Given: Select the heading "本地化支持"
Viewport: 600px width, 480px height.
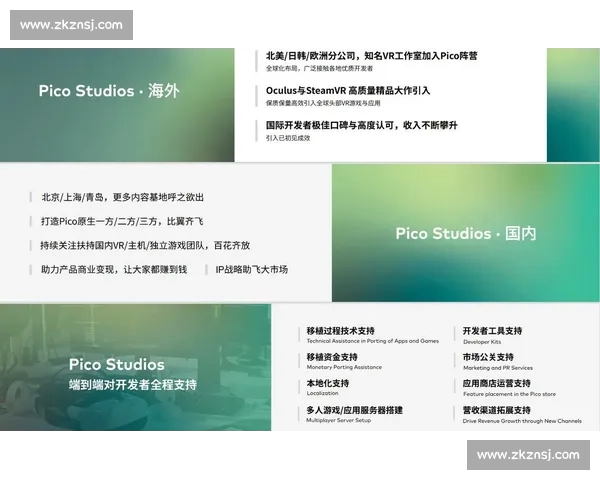Looking at the screenshot, I should click(x=328, y=383).
